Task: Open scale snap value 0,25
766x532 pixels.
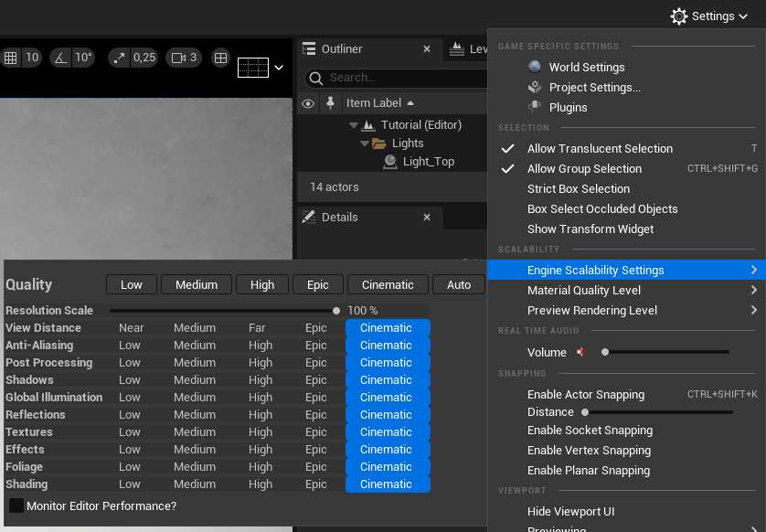Action: pos(144,58)
